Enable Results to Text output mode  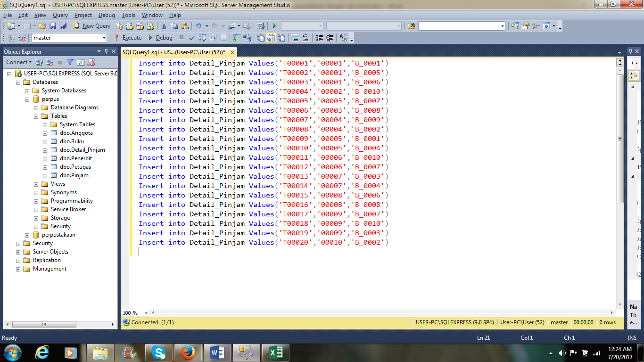[x=260, y=38]
